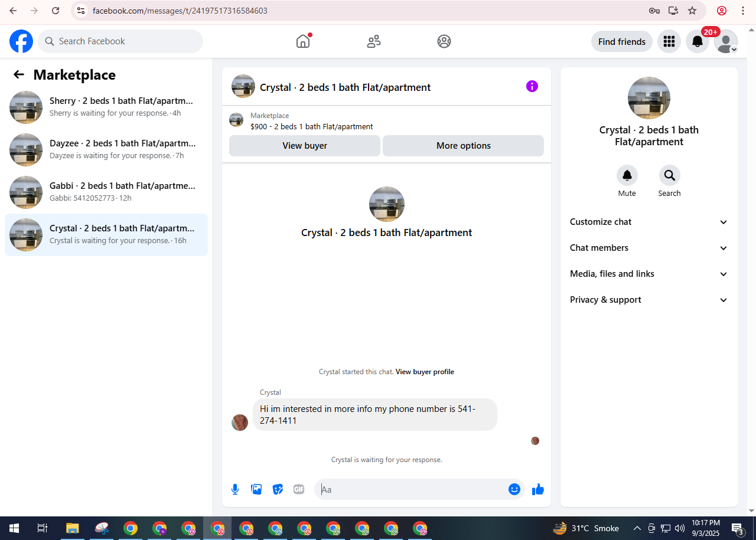The width and height of the screenshot is (756, 540).
Task: Click Crystal's sender avatar beside message
Action: 240,423
